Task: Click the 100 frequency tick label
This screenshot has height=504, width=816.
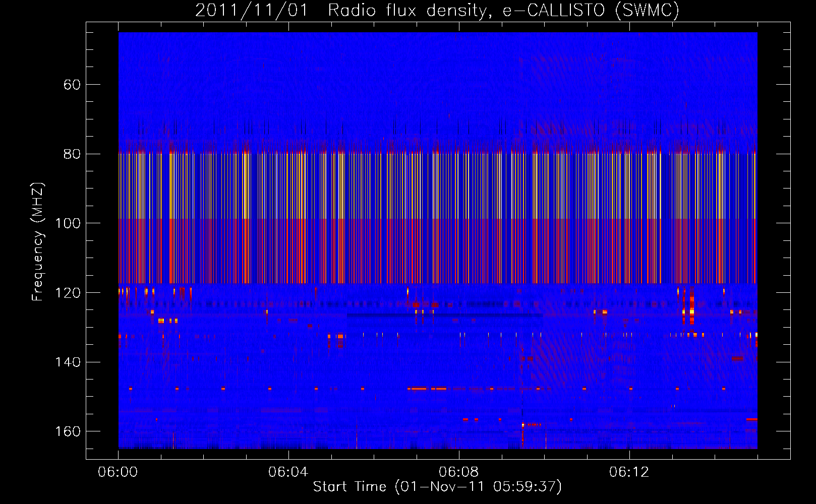Action: (68, 223)
